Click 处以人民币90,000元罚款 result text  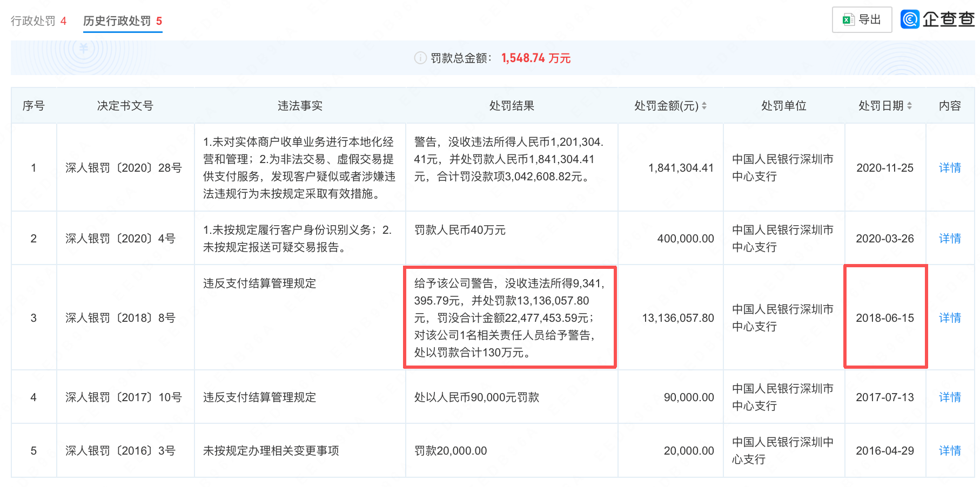pos(476,397)
